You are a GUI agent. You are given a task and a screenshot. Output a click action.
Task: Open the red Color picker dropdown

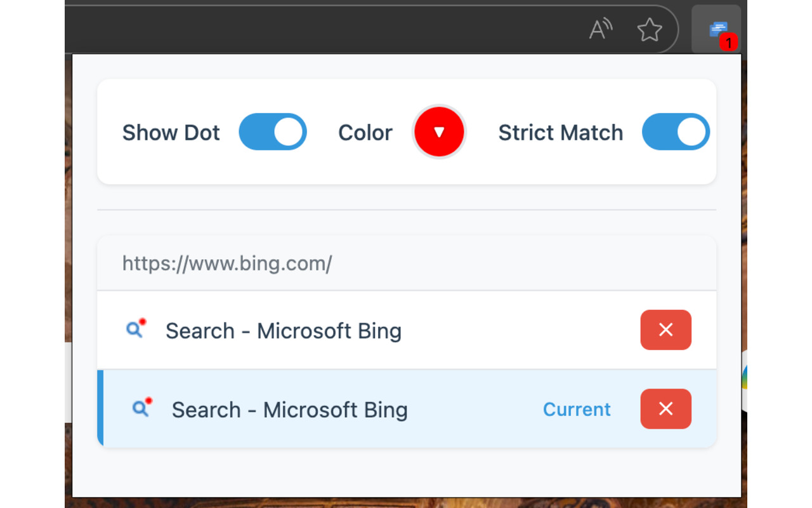click(439, 132)
